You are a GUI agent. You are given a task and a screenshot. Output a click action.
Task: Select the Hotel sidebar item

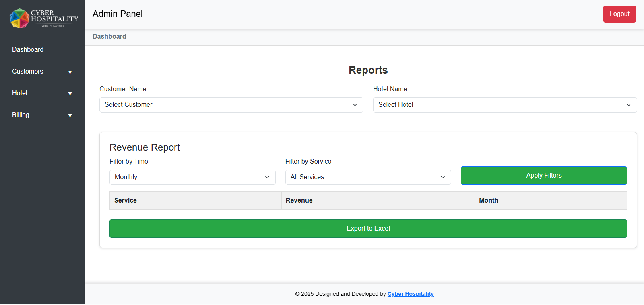(20, 93)
